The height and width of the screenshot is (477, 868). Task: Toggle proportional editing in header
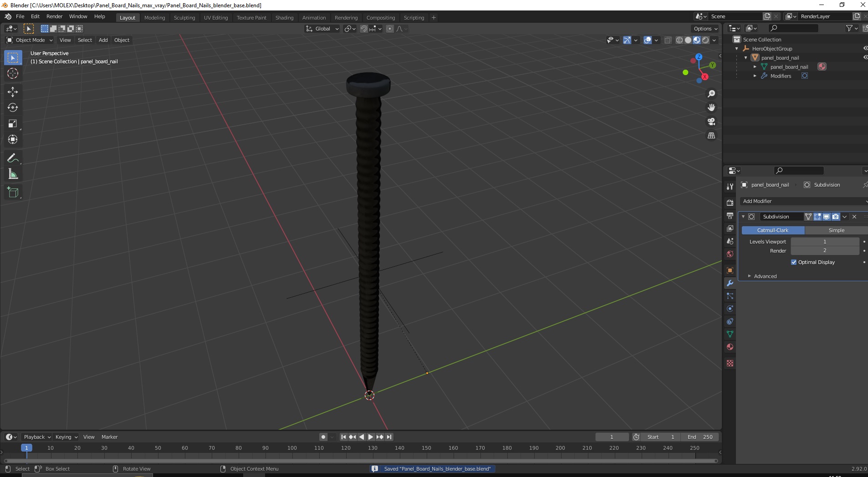pyautogui.click(x=390, y=29)
